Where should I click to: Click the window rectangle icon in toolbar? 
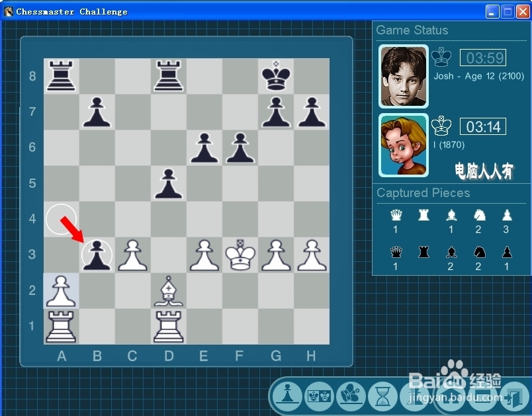point(481,397)
